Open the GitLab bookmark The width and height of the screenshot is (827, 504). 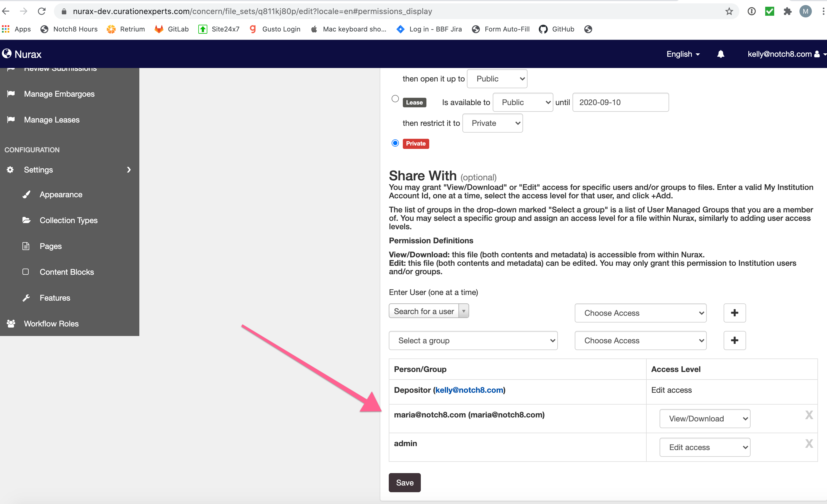pos(172,29)
